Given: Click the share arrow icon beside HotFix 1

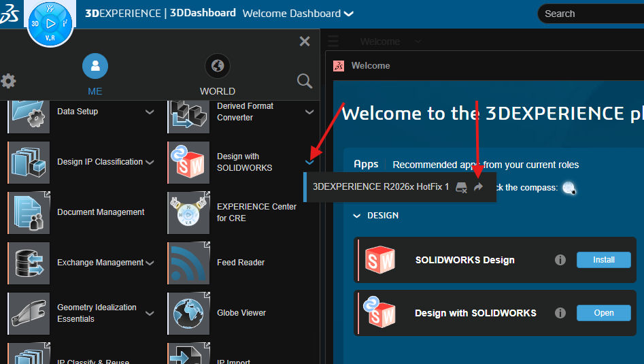Looking at the screenshot, I should pyautogui.click(x=478, y=187).
